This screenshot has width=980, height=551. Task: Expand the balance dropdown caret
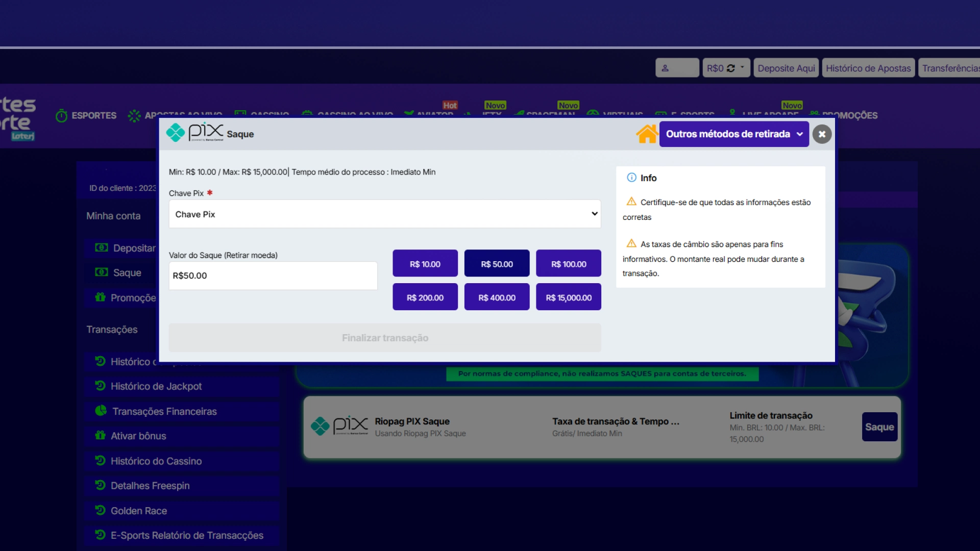(742, 67)
